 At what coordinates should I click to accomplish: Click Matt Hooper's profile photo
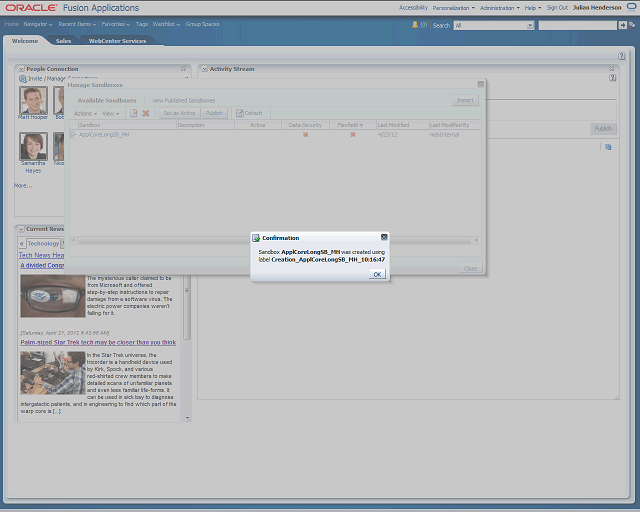click(x=33, y=100)
